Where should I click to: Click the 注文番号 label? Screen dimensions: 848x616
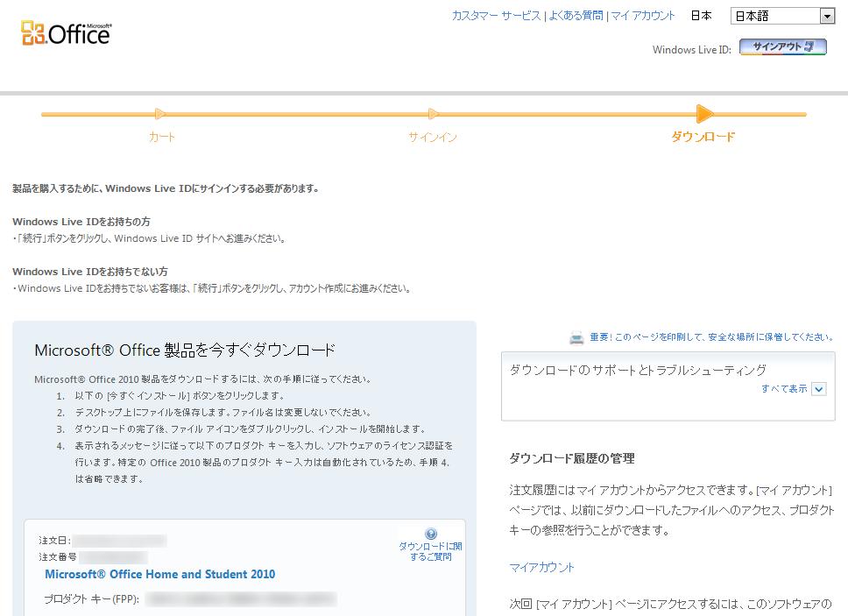coord(57,557)
